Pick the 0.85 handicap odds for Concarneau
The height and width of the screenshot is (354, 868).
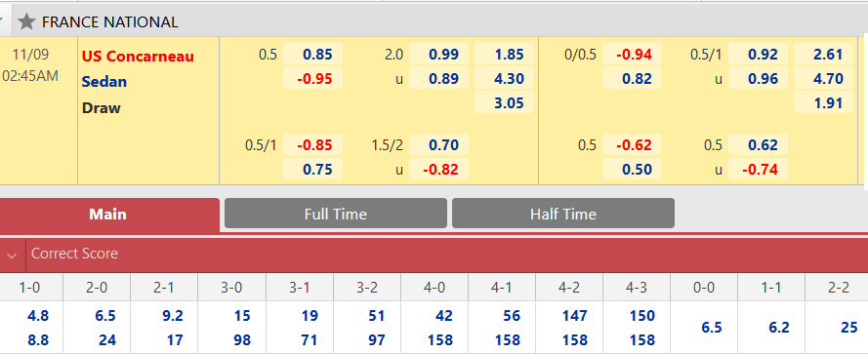(312, 55)
